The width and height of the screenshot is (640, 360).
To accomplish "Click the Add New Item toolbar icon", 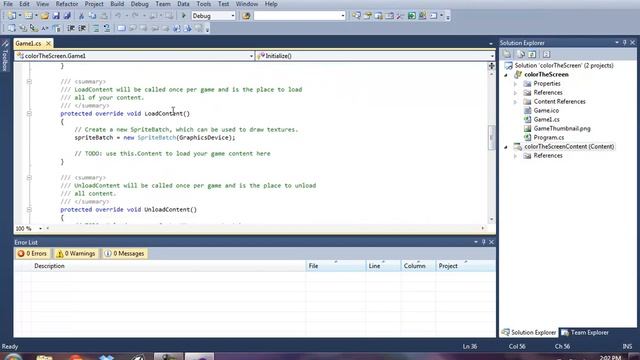I will pyautogui.click(x=29, y=16).
